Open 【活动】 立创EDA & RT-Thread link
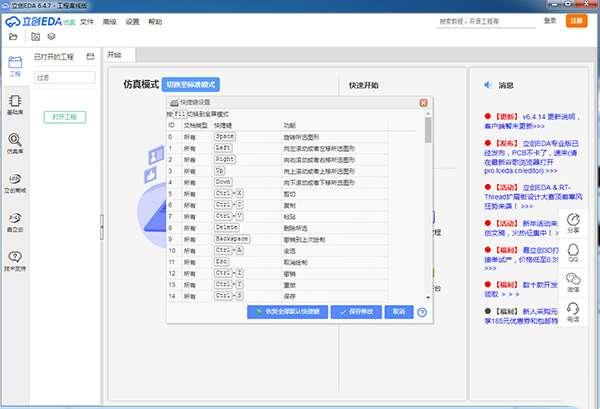Screen dimensions: 600x409 click(x=533, y=197)
